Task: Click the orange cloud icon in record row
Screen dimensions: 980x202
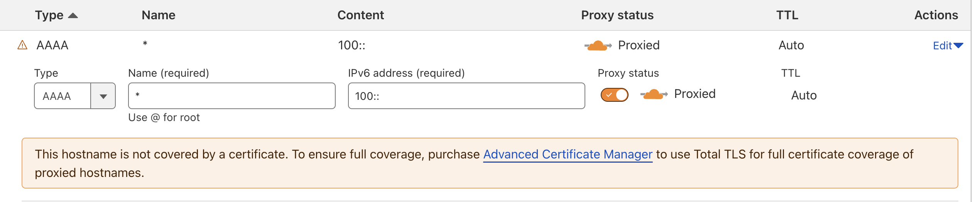Action: coord(598,46)
